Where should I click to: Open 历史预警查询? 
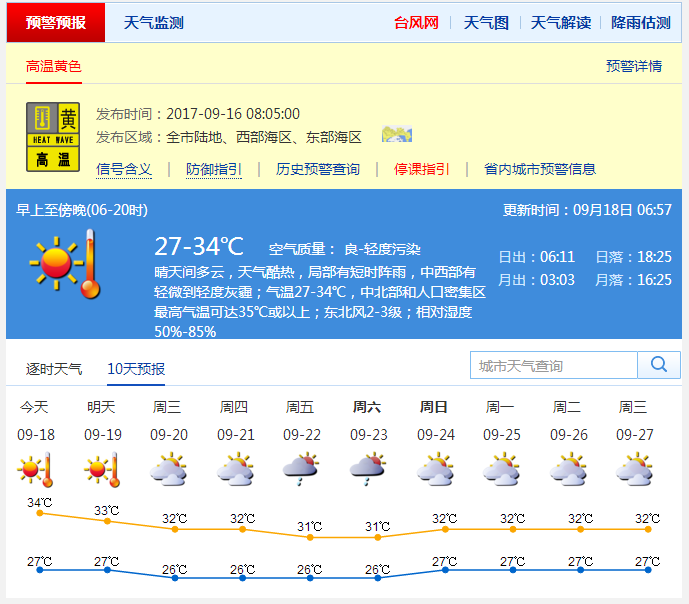click(x=318, y=169)
